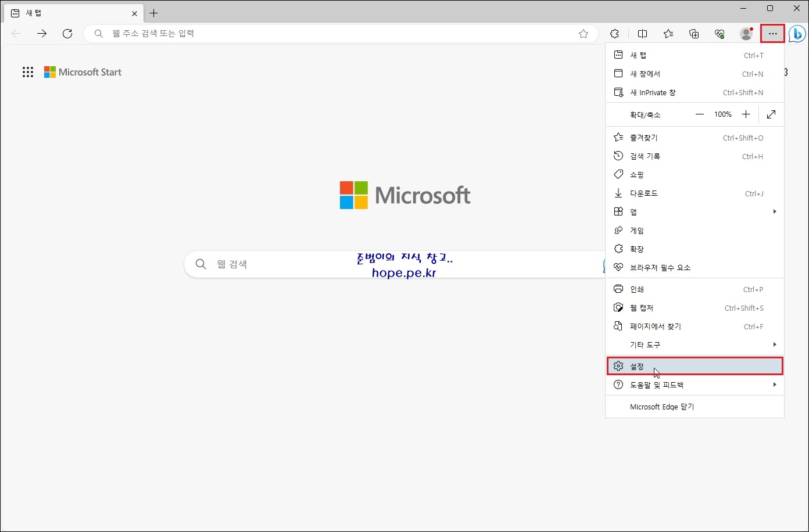Decrease zoom with the minus button

click(700, 114)
